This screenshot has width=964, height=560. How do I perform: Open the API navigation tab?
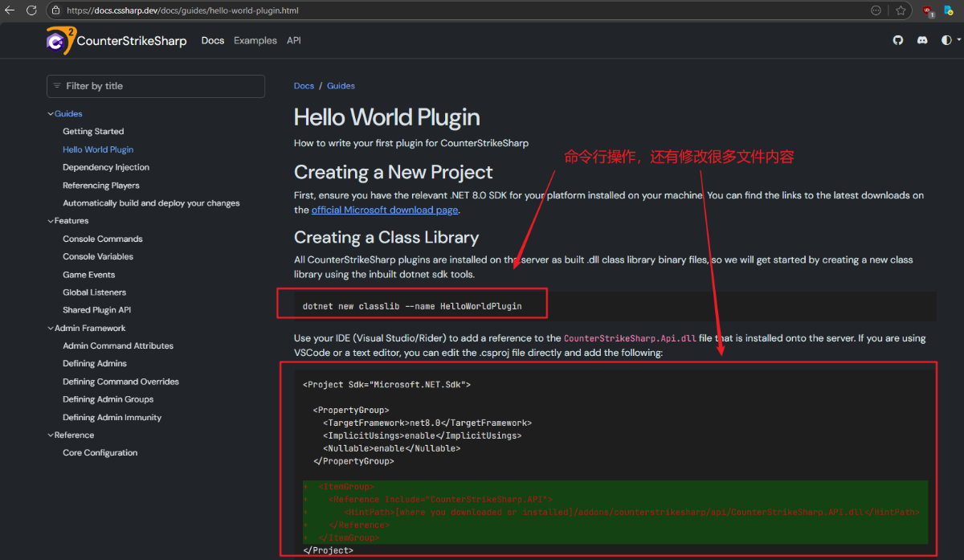(x=294, y=40)
